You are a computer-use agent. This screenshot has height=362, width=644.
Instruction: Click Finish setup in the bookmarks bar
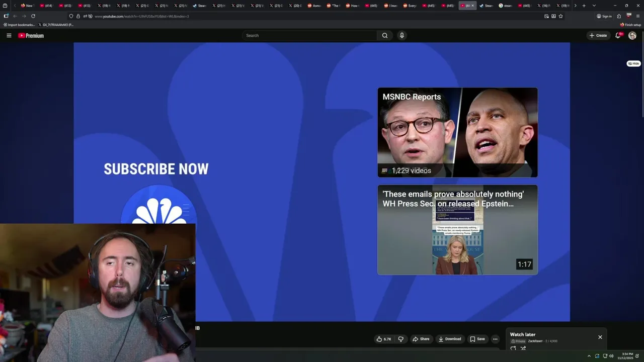[630, 25]
